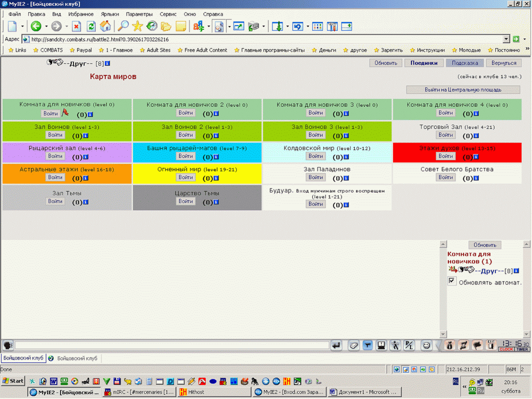Open the Home page icon

pos(105,26)
